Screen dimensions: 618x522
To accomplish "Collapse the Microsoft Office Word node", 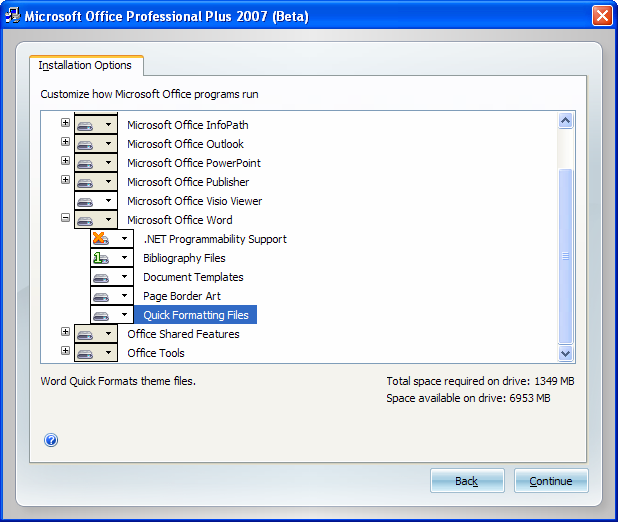I will [x=65, y=218].
